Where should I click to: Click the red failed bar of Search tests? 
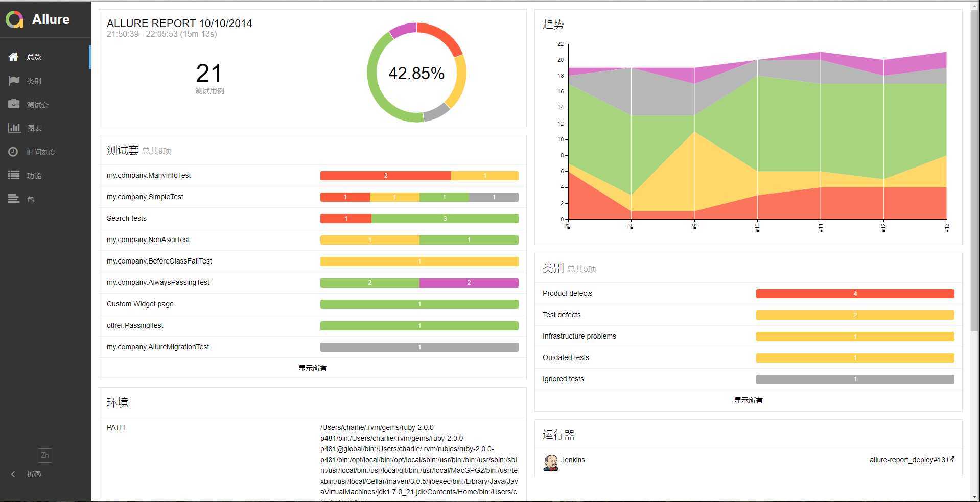(346, 219)
